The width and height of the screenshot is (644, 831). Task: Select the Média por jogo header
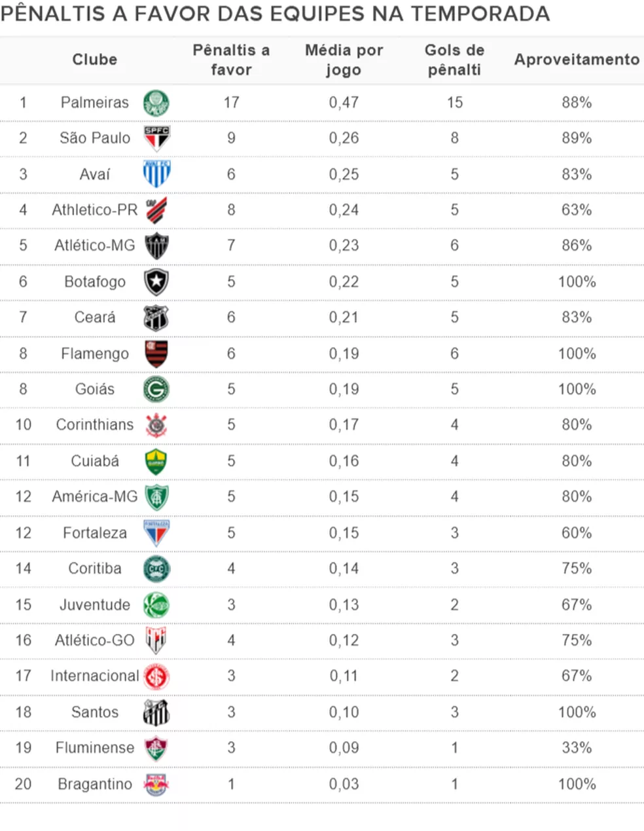coord(344,60)
